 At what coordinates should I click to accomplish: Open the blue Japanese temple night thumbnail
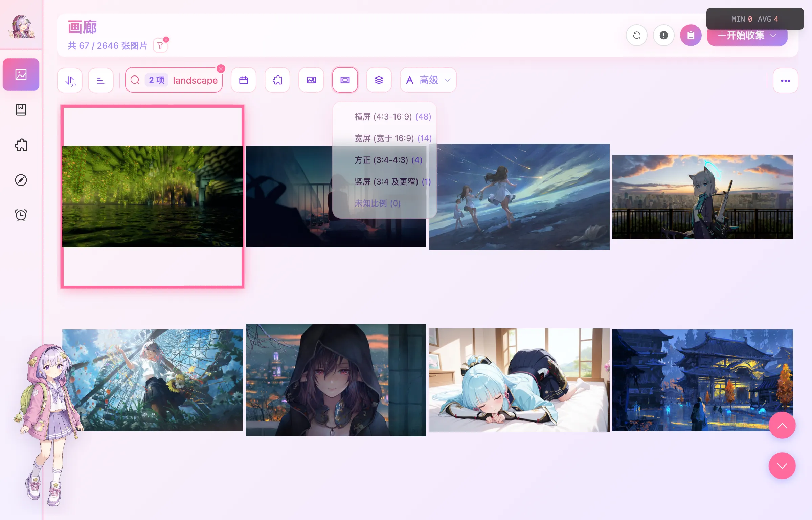pos(703,380)
